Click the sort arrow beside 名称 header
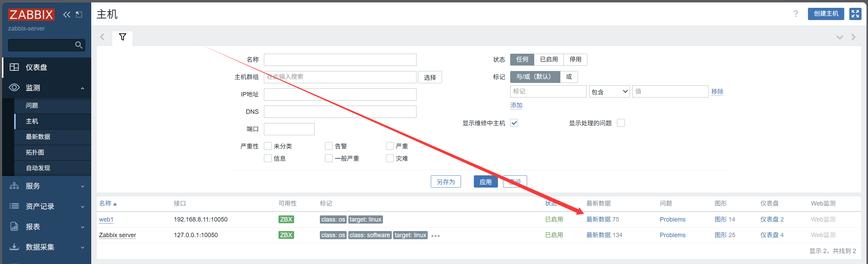The width and height of the screenshot is (868, 264). (x=115, y=204)
